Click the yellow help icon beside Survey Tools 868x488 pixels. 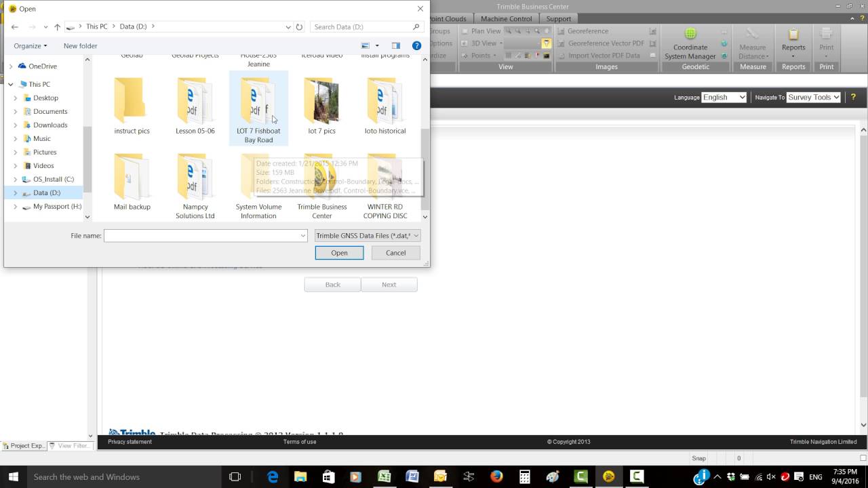pyautogui.click(x=853, y=97)
